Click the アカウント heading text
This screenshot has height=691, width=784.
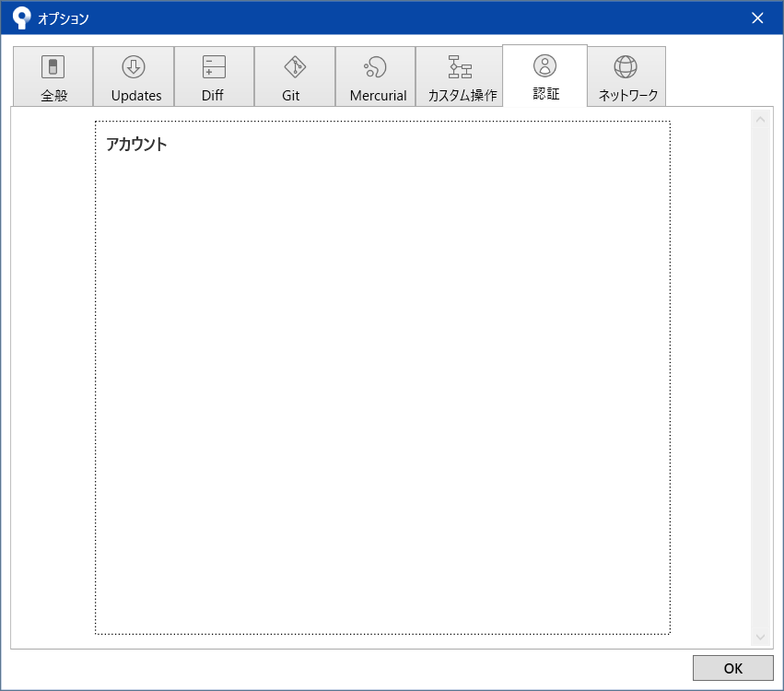click(136, 145)
